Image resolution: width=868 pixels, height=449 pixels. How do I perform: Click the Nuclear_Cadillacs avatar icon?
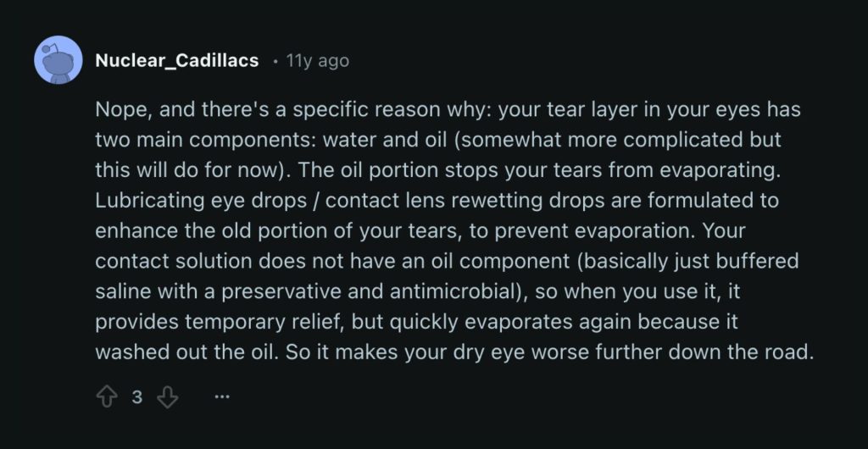58,61
